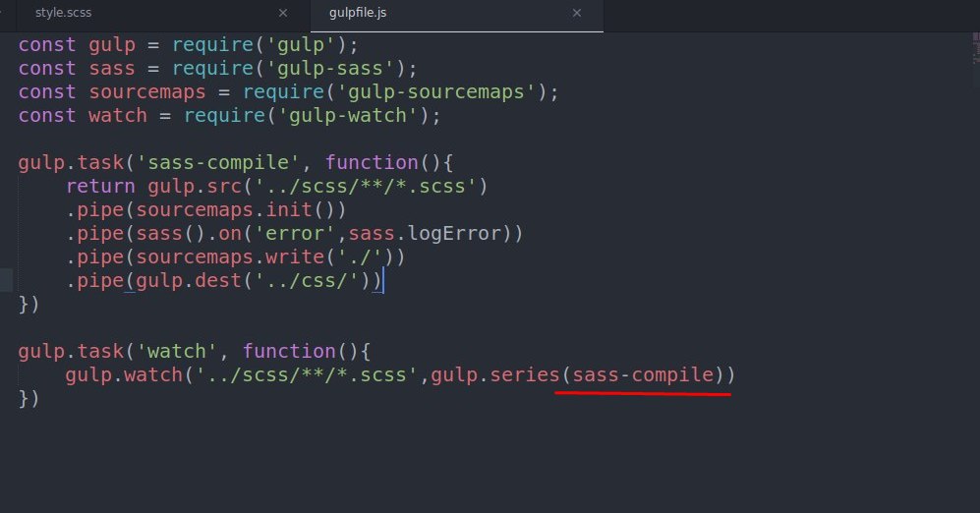This screenshot has width=980, height=513.
Task: Close the gulpfile.js tab
Action: pos(577,13)
